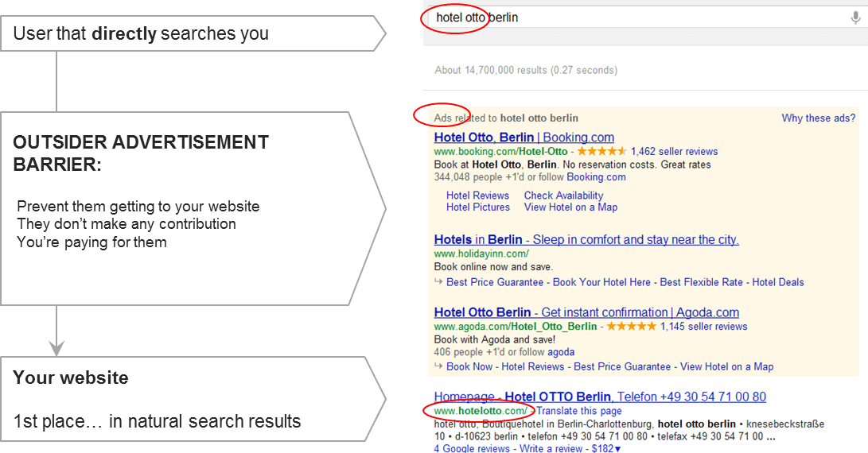Click the "OUTSIDER ADVERTISEMENT BARRIER:" heading
This screenshot has width=868, height=453.
pos(141,153)
